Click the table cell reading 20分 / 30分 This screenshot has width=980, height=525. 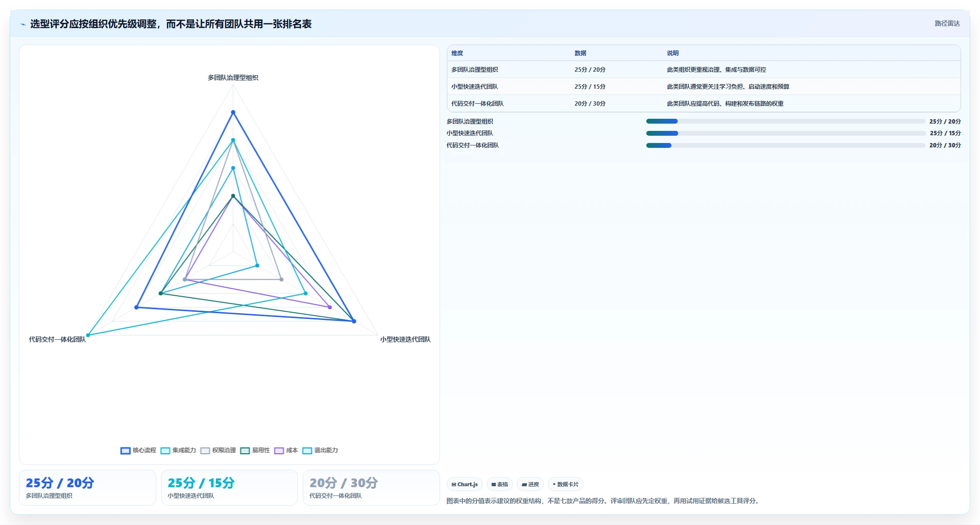click(x=590, y=104)
